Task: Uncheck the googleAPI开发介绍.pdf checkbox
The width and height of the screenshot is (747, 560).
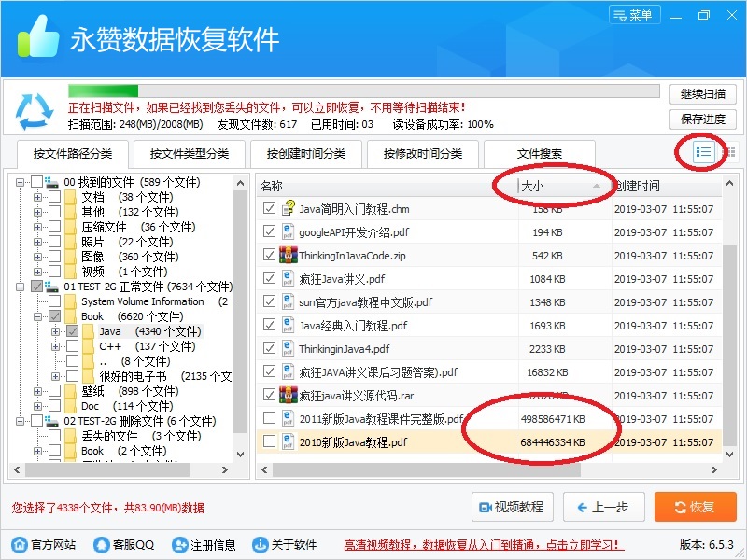Action: point(269,231)
